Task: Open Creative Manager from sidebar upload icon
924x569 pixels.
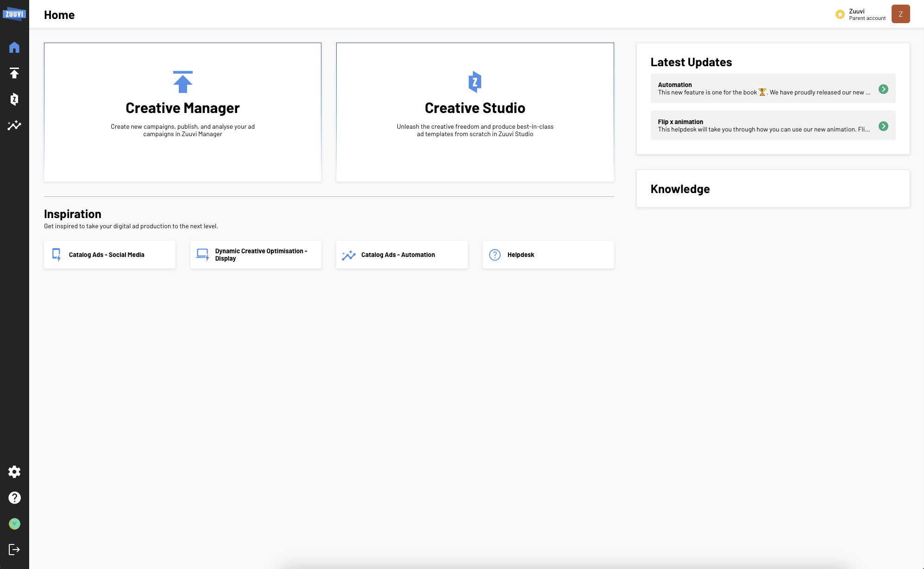Action: pos(14,73)
